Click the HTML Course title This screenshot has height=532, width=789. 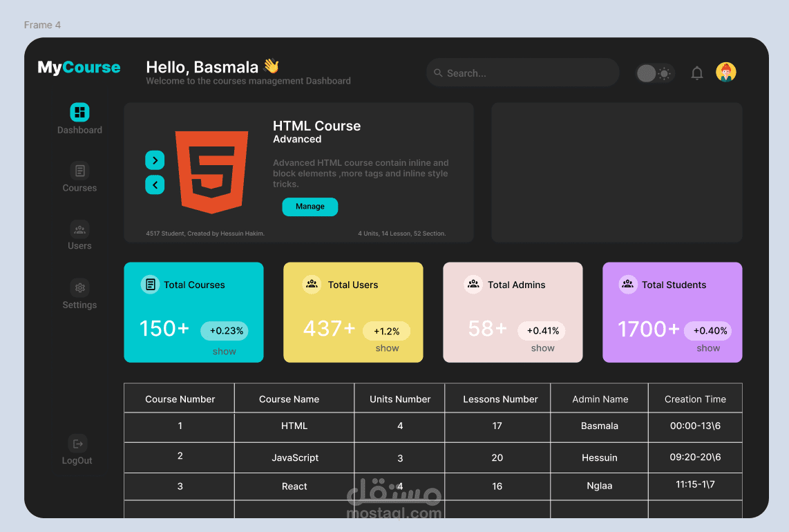(x=316, y=126)
